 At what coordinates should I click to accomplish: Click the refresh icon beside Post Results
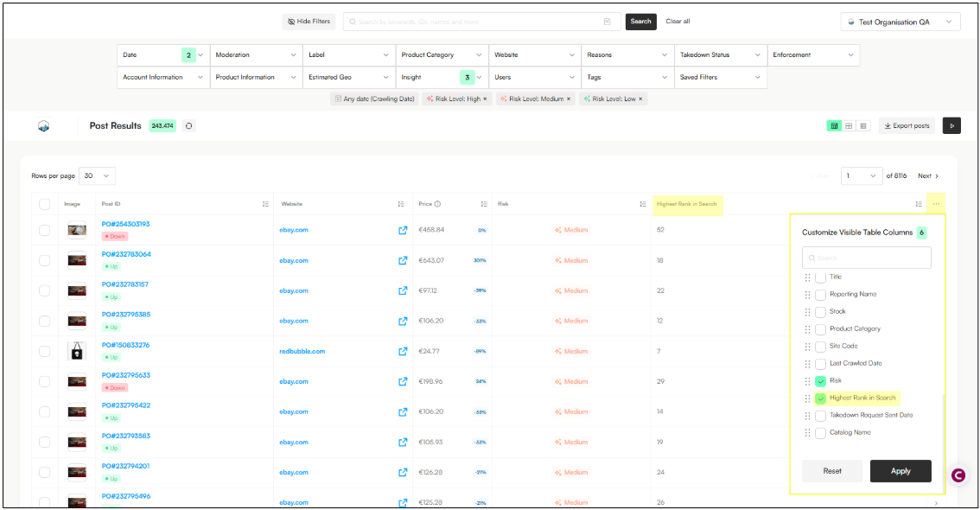pyautogui.click(x=188, y=125)
